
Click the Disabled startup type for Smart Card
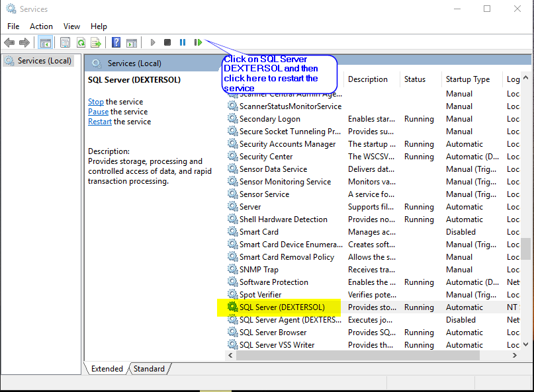tap(461, 232)
